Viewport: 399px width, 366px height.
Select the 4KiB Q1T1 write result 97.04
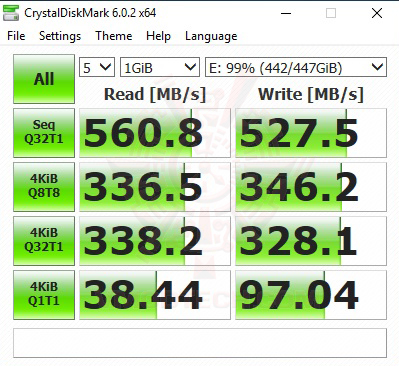(x=311, y=295)
